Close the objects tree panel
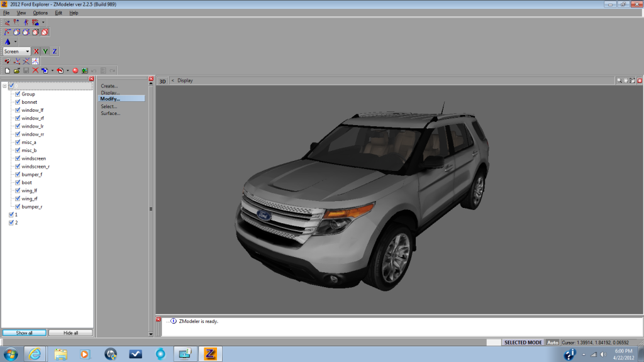Screen dimensions: 644x362 point(92,79)
